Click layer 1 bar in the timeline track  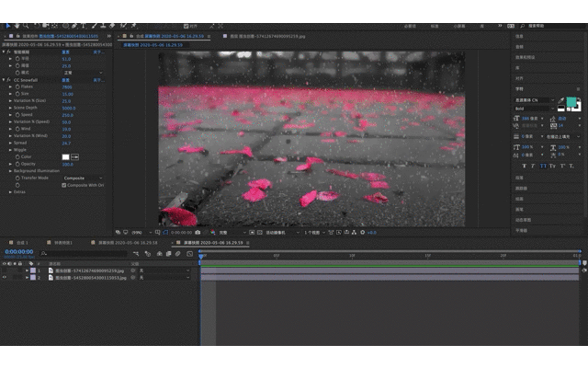point(390,270)
